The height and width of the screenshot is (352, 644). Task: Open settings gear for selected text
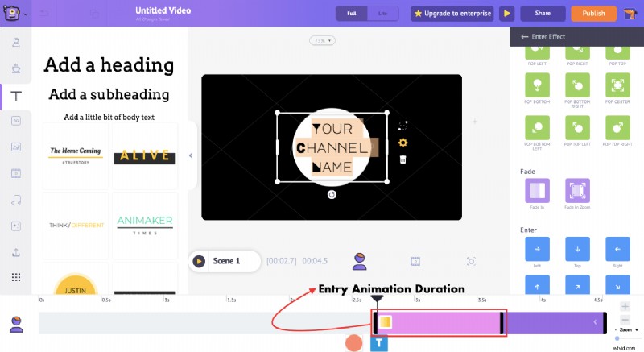pyautogui.click(x=403, y=143)
